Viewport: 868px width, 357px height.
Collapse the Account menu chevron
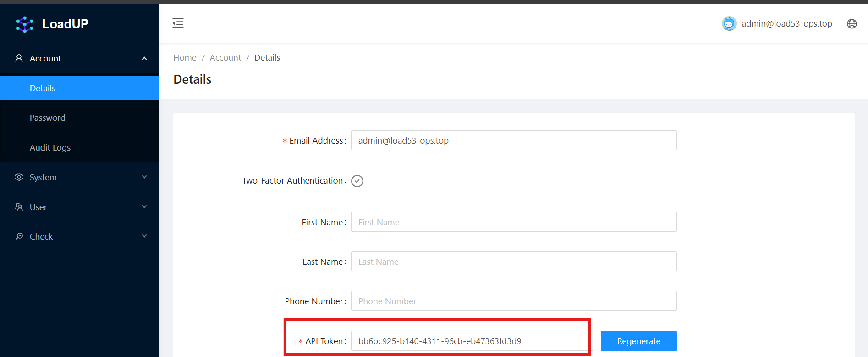[144, 58]
